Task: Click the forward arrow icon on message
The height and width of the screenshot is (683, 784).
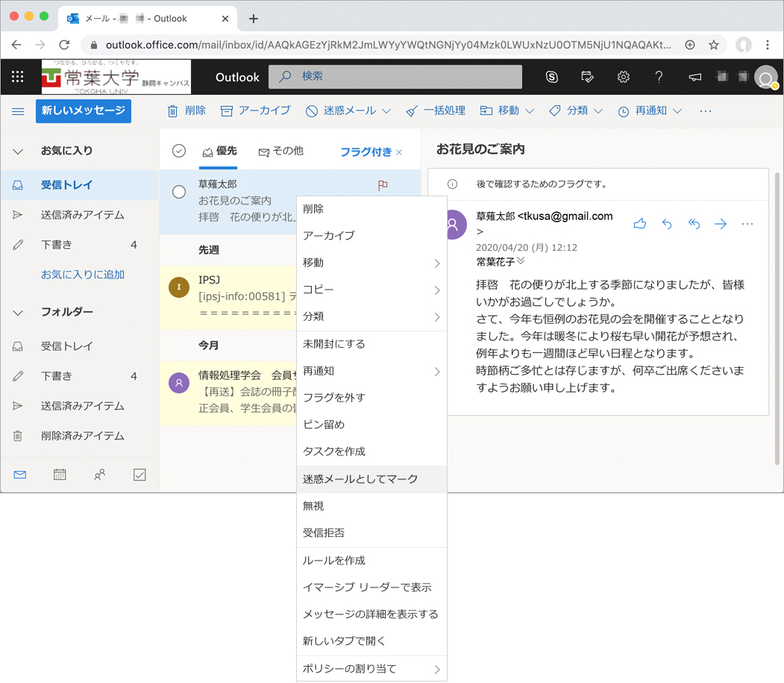Action: [720, 223]
